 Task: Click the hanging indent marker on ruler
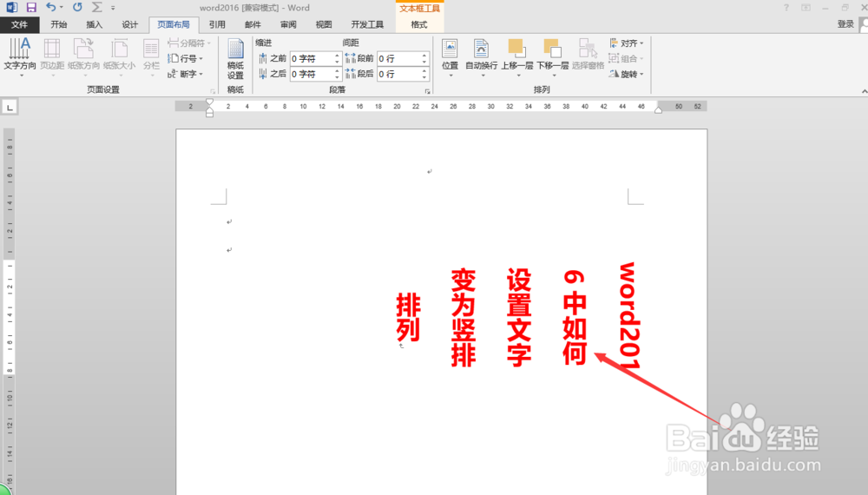[x=209, y=109]
